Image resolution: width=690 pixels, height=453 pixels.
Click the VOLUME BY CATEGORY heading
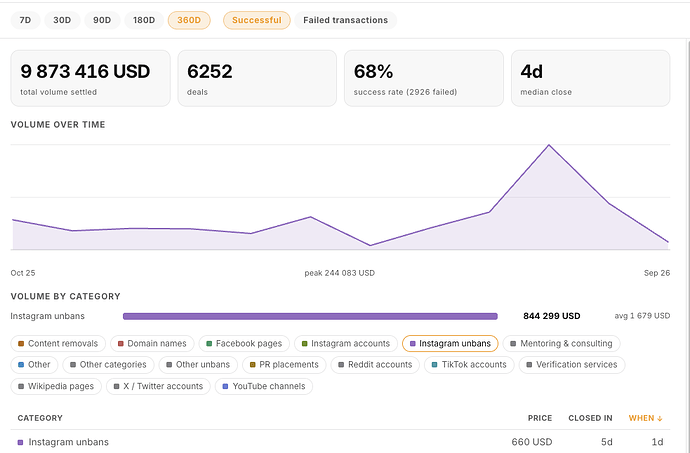tap(66, 296)
